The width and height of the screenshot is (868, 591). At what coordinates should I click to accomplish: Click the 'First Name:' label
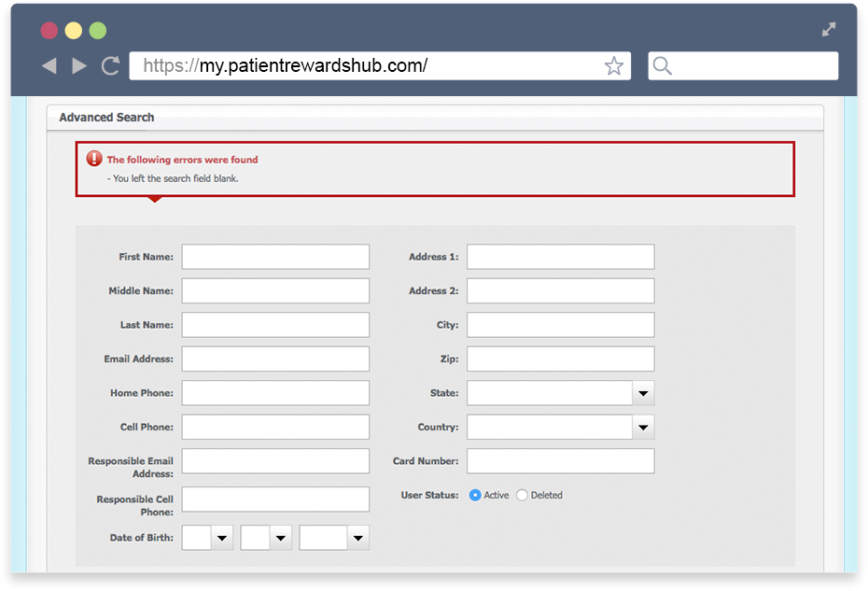tap(147, 257)
